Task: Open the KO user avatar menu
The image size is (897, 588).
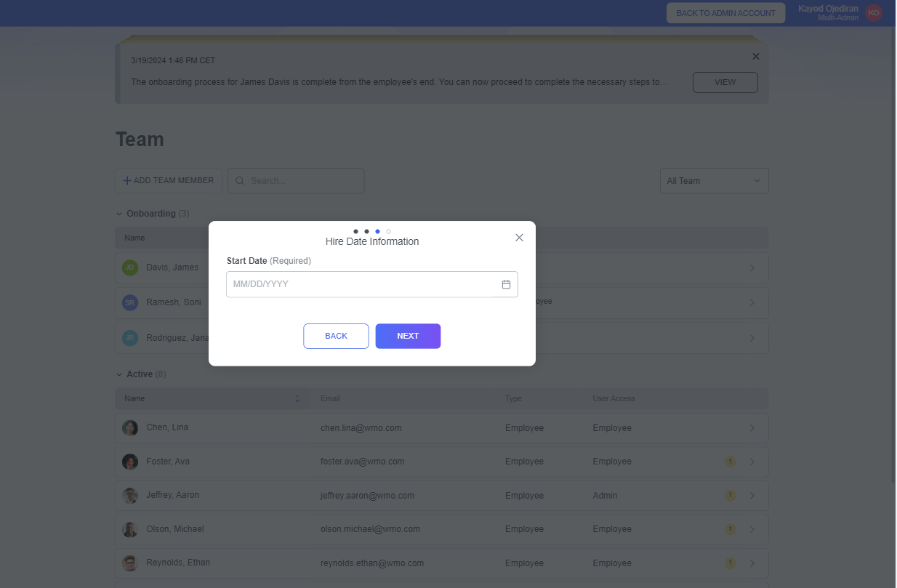Action: (x=873, y=13)
